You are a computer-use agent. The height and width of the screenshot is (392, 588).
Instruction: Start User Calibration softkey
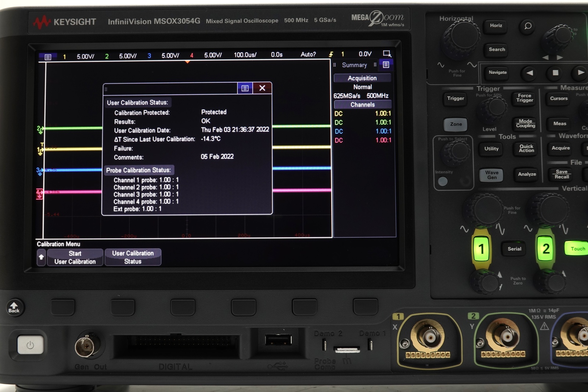(75, 257)
